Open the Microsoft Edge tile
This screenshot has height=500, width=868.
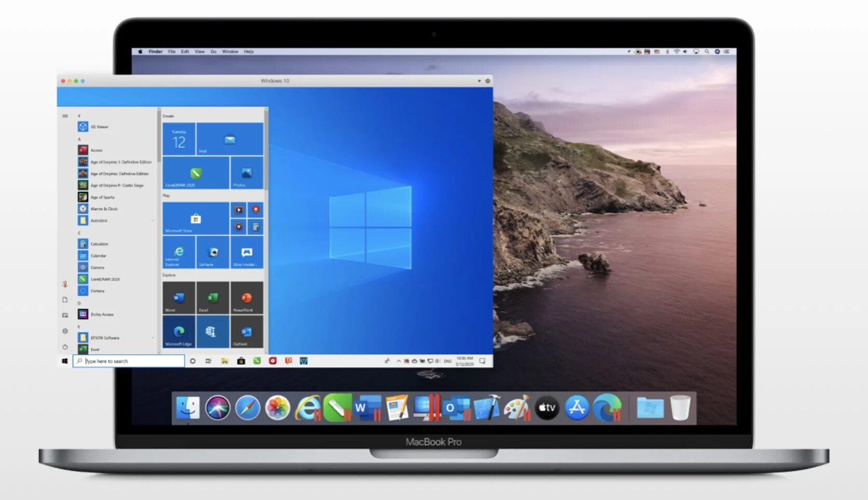[x=179, y=331]
